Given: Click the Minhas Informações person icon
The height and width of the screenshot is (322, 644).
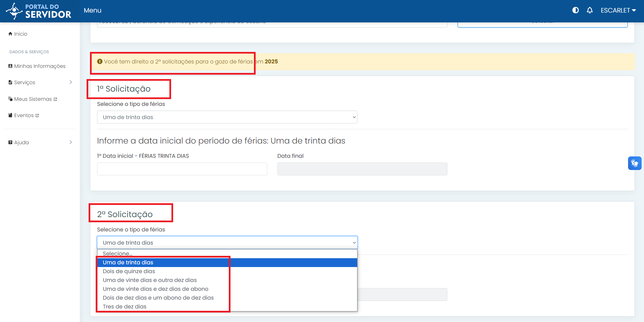Looking at the screenshot, I should [x=10, y=66].
